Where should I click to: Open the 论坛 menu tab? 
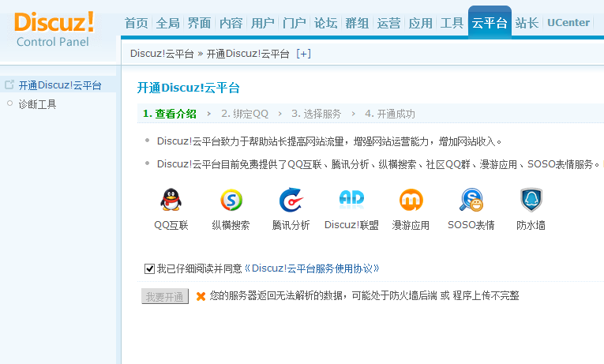coord(326,23)
